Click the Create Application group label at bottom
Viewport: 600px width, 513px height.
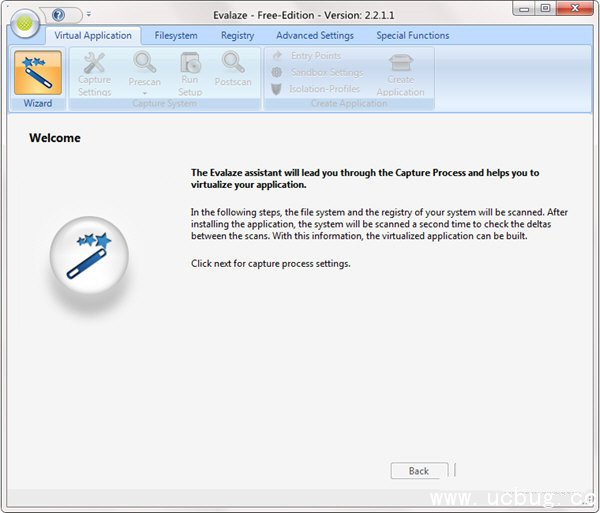coord(349,104)
